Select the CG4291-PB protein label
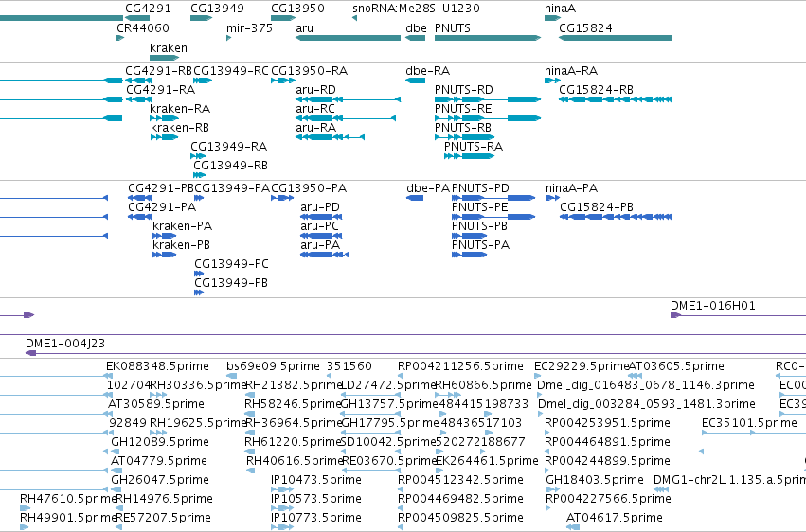 [161, 188]
